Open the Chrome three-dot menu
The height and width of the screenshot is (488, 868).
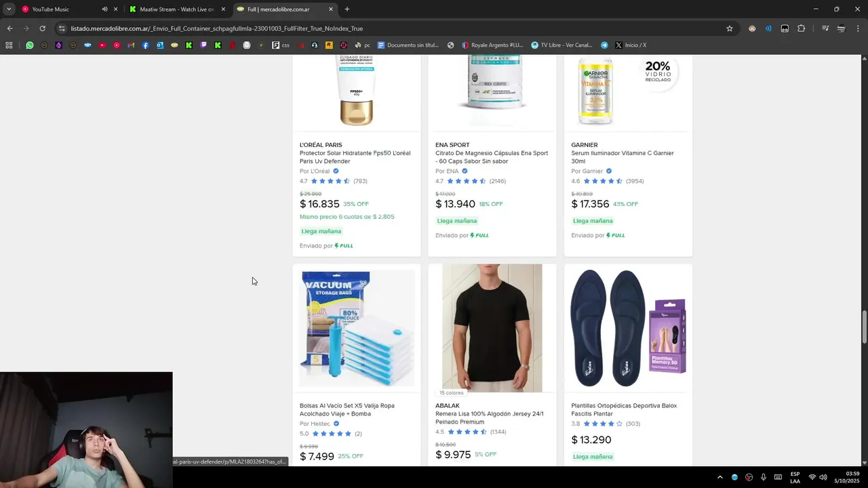point(858,28)
